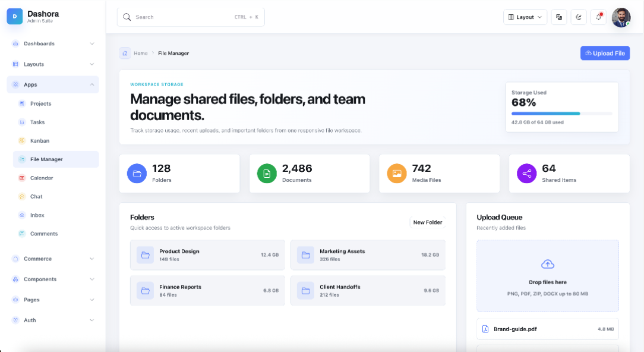
Task: Click the Upload Queue heading
Action: (500, 217)
